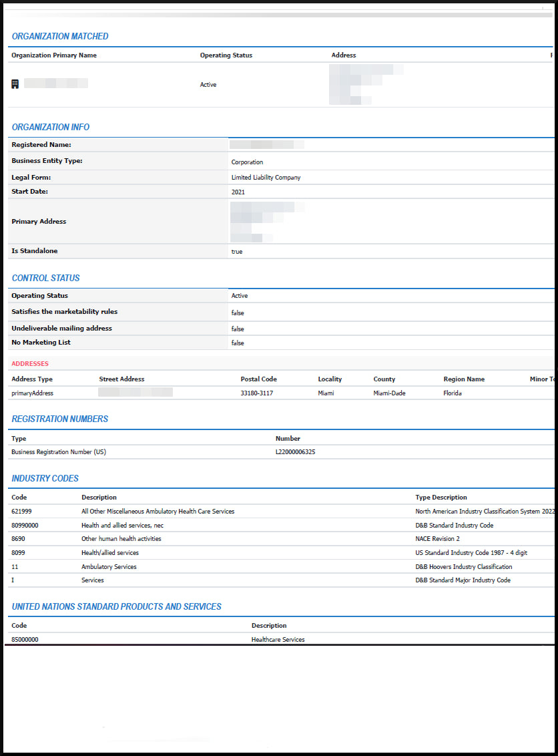Expand the ORGANIZATION INFO section
The height and width of the screenshot is (756, 558).
coord(50,127)
